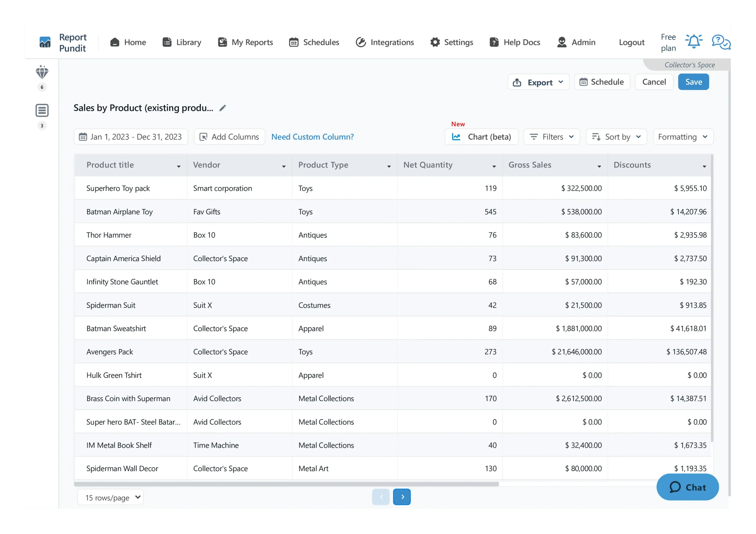Click the pencil icon to edit report title
The width and height of the screenshot is (756, 534).
223,108
